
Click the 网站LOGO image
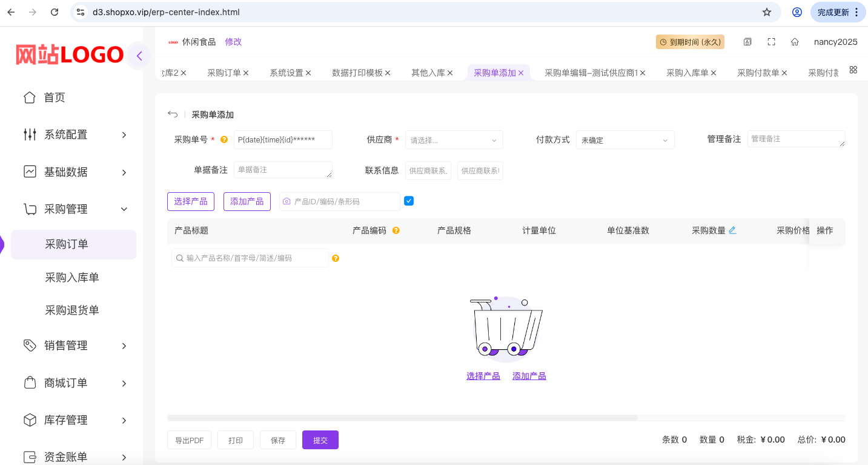click(70, 55)
